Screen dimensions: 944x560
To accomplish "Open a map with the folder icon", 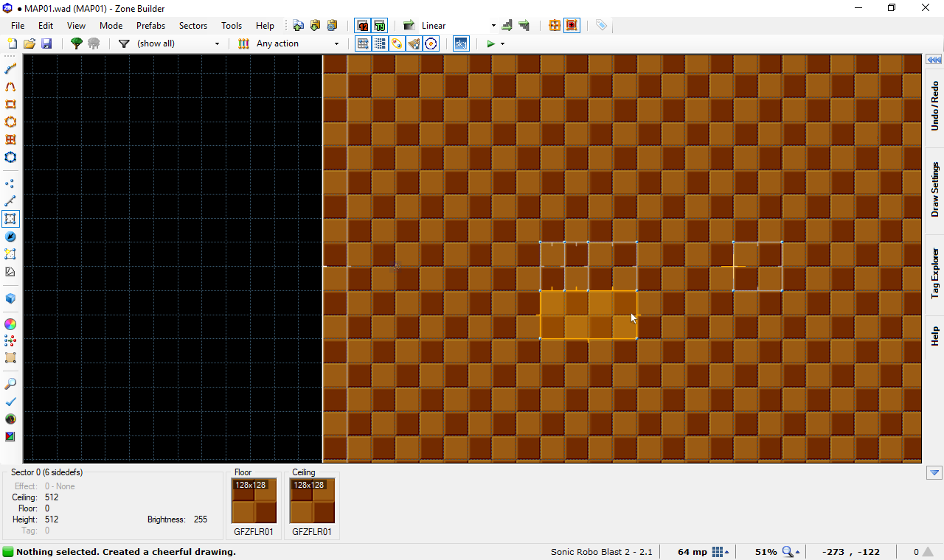I will point(29,44).
